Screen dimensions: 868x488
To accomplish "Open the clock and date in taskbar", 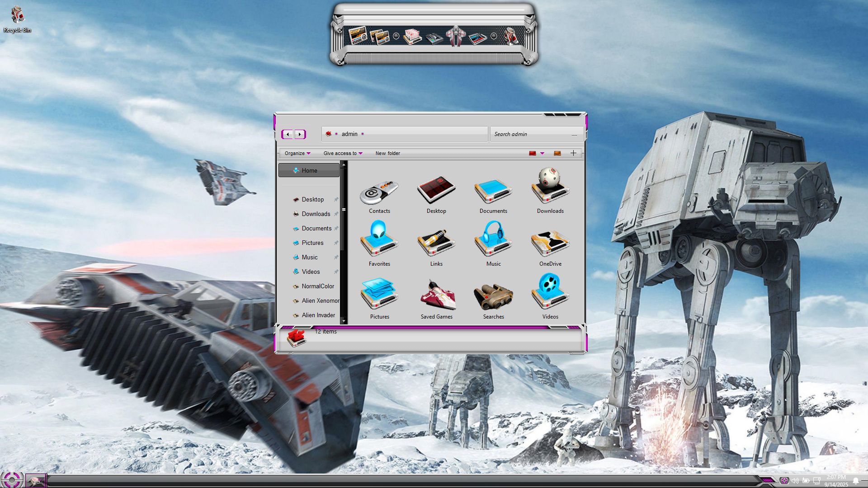I will [836, 481].
